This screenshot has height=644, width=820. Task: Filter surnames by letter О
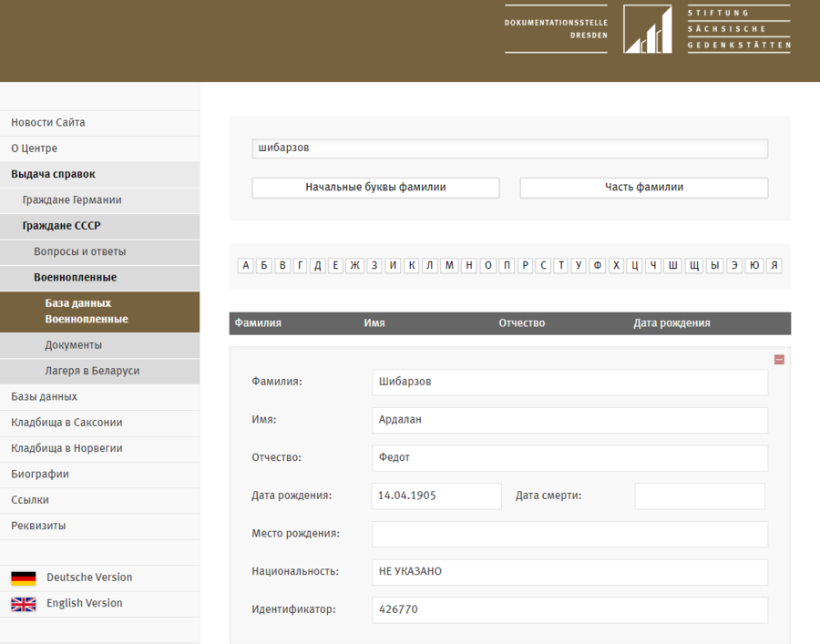[488, 266]
